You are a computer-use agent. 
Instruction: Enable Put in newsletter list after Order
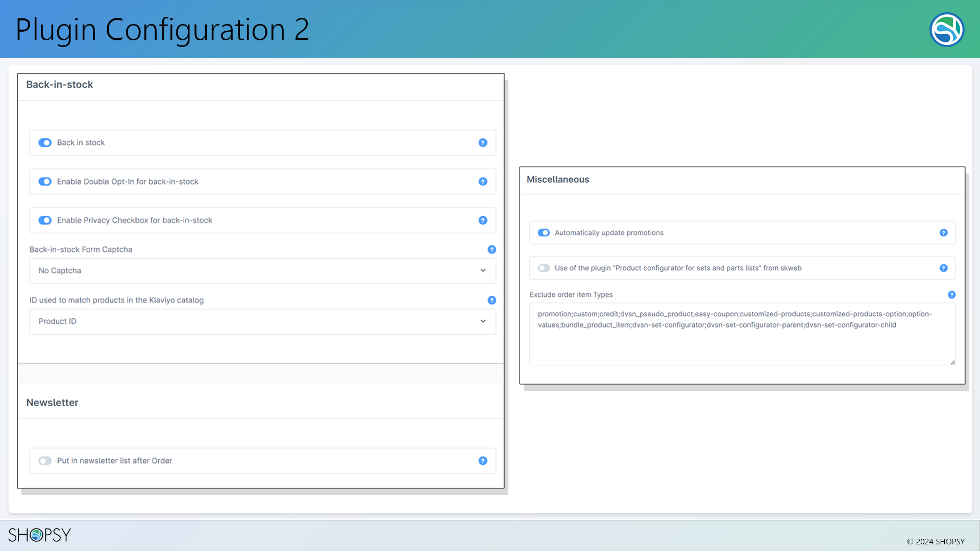pos(45,461)
